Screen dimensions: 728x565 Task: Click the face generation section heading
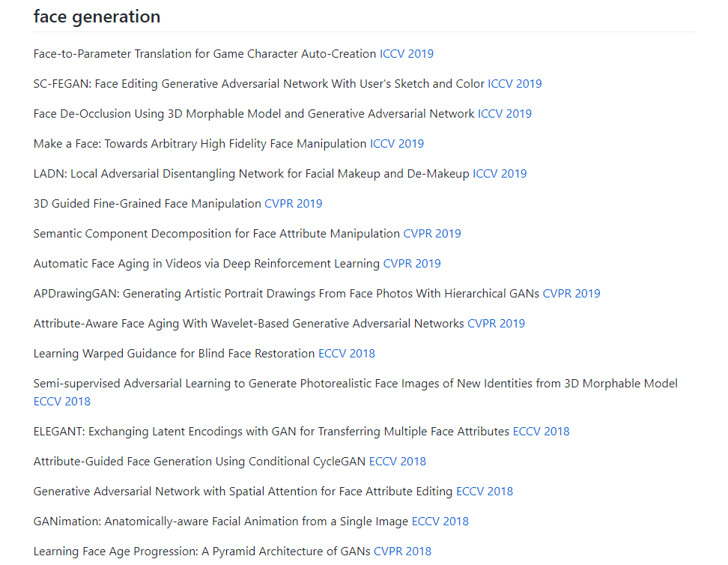click(97, 16)
